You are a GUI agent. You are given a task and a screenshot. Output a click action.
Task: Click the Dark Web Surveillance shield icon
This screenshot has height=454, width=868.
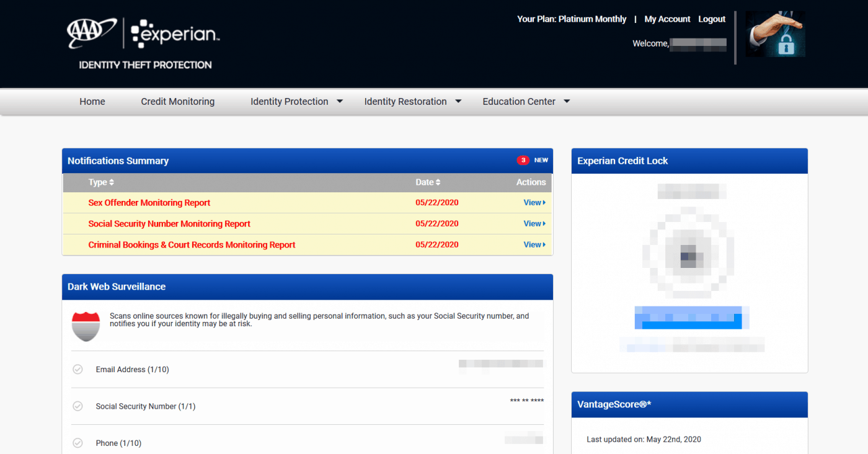click(x=86, y=324)
